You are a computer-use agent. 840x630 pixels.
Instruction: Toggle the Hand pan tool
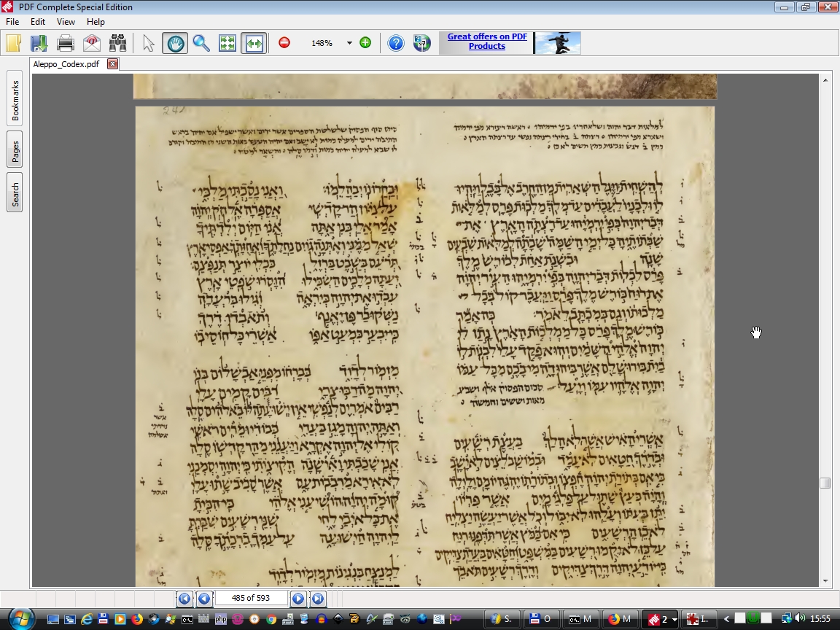[x=175, y=43]
